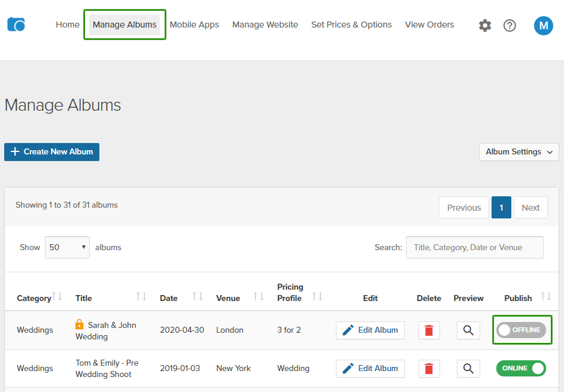Click the help question mark icon
Image resolution: width=564 pixels, height=392 pixels.
click(x=510, y=25)
